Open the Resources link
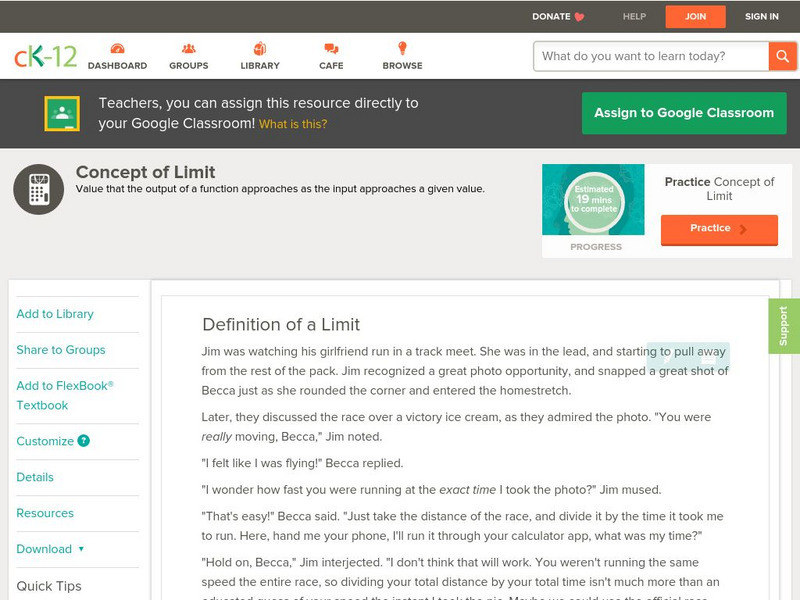The image size is (800, 600). coord(45,513)
